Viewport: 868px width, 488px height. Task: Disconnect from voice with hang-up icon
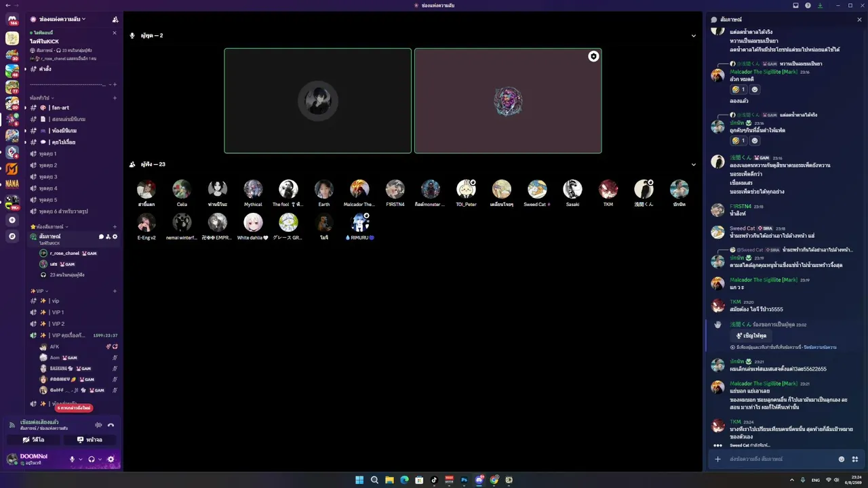(x=111, y=425)
